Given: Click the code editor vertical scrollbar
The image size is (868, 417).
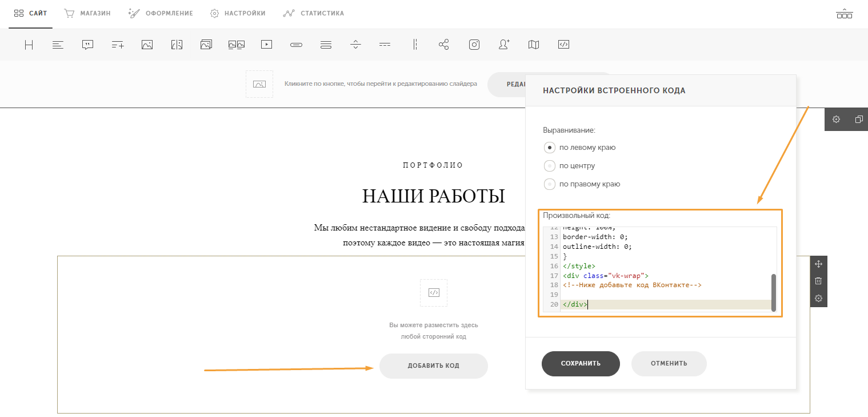Looking at the screenshot, I should (x=774, y=292).
